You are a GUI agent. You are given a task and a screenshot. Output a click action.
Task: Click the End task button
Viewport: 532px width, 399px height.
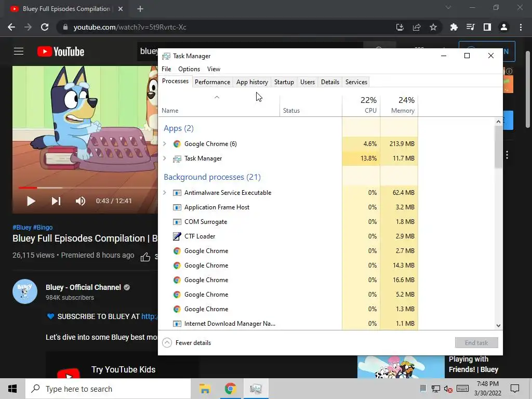click(x=476, y=343)
